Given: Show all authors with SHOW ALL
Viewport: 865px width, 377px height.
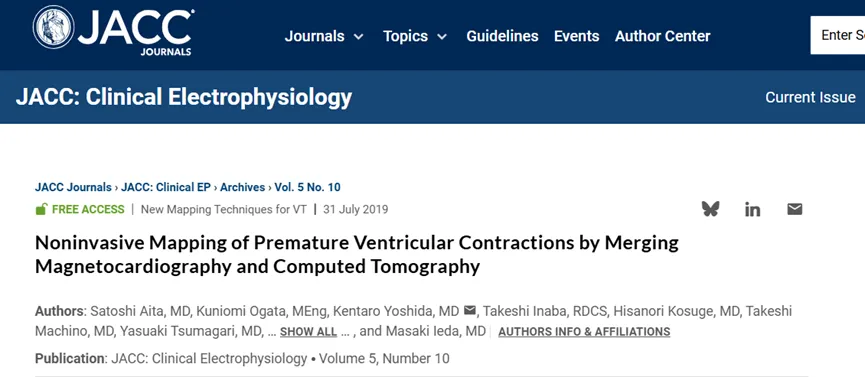Looking at the screenshot, I should click(x=308, y=332).
